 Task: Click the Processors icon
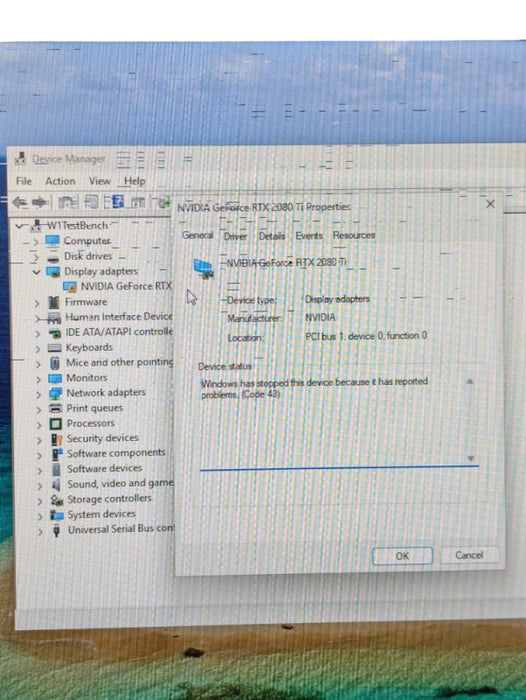pyautogui.click(x=56, y=424)
